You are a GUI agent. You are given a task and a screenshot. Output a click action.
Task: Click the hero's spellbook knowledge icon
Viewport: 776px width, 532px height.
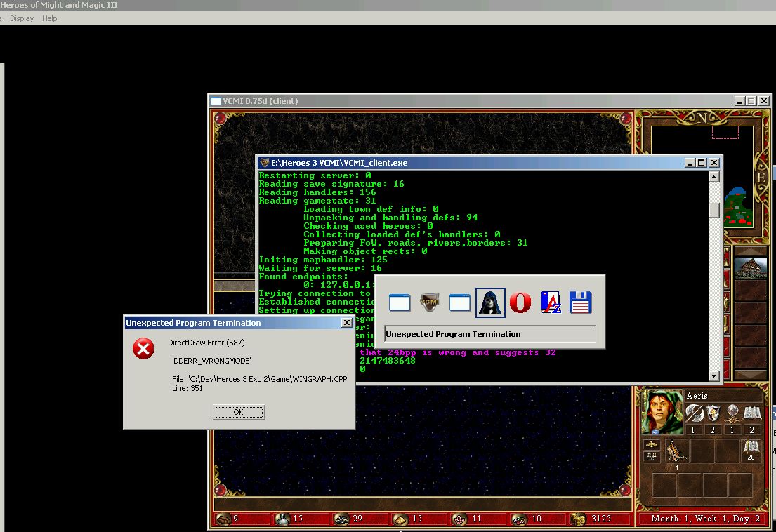click(x=751, y=414)
